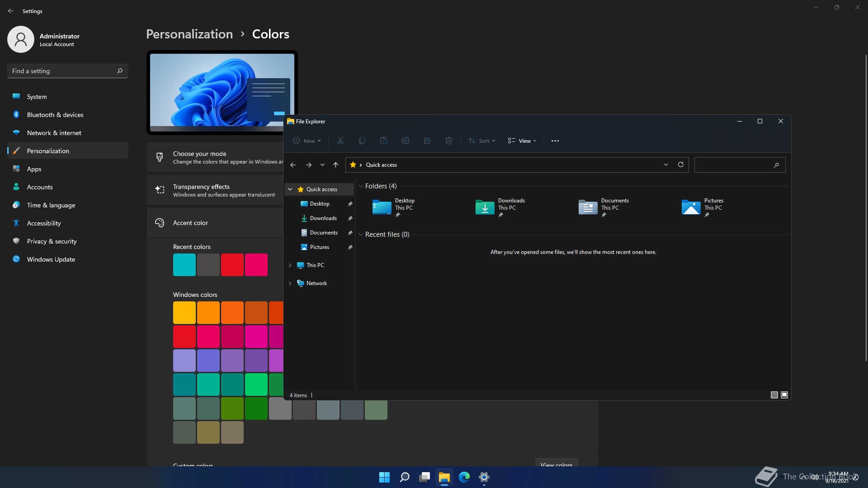The width and height of the screenshot is (868, 488).
Task: Click the New button in toolbar
Action: coord(307,141)
